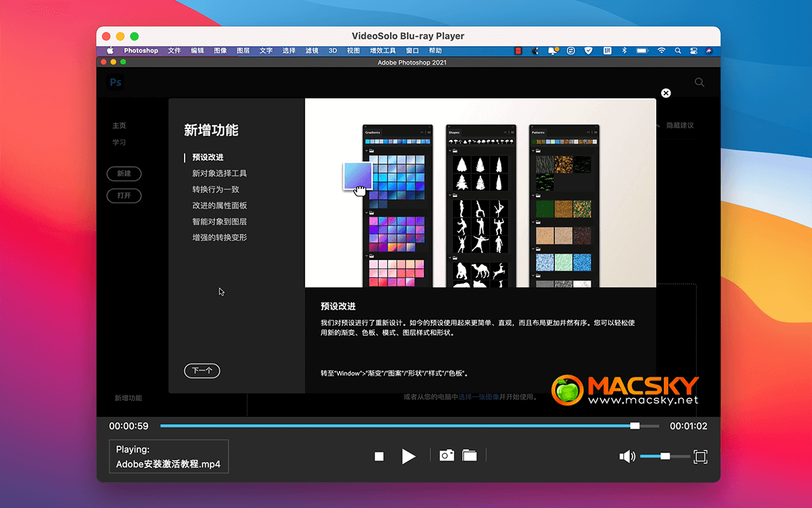
Task: Select 预设改进 in the feature list
Action: pos(208,157)
